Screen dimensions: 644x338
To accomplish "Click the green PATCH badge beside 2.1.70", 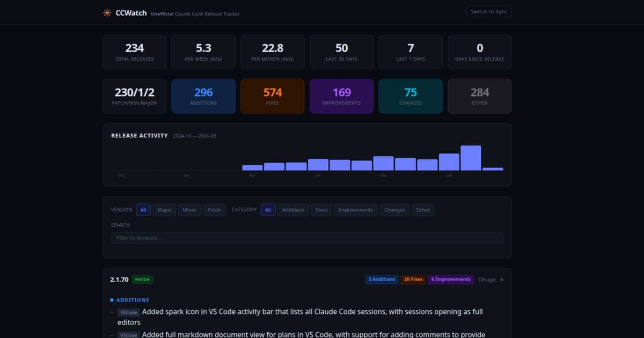I will click(x=142, y=279).
